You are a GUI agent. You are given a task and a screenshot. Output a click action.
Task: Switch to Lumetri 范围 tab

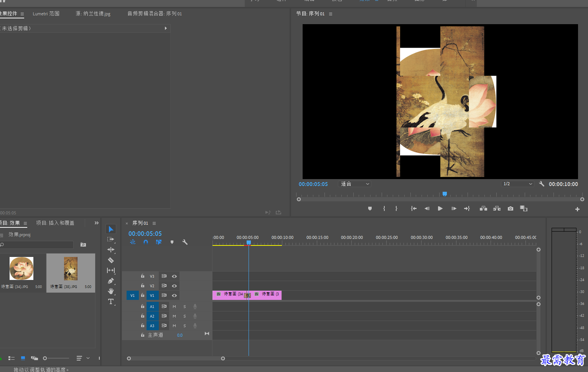click(x=46, y=13)
